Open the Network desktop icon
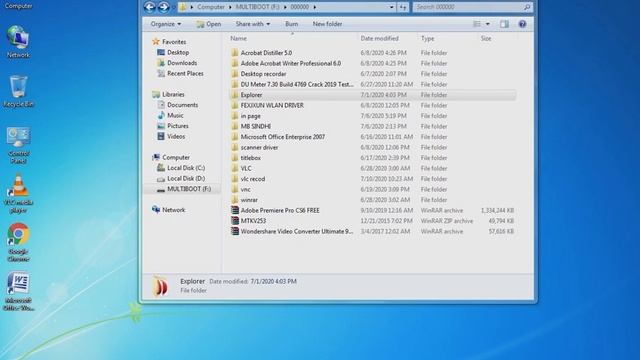This screenshot has width=640, height=360. pyautogui.click(x=18, y=42)
